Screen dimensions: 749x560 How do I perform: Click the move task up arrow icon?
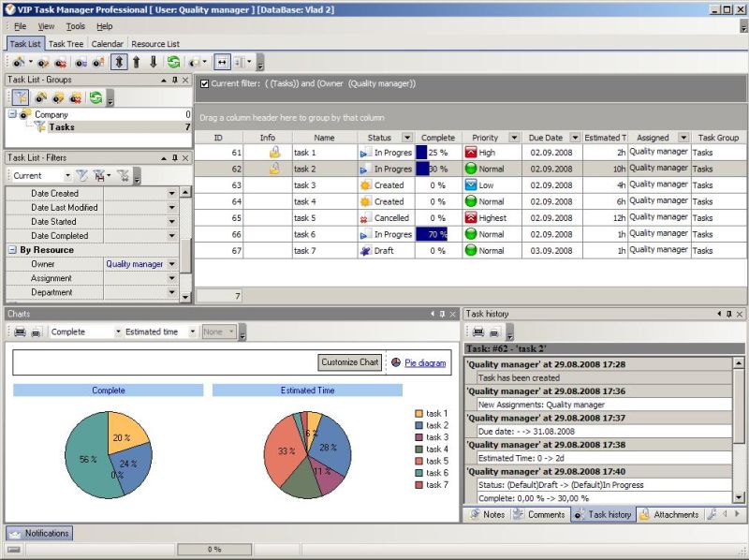137,63
